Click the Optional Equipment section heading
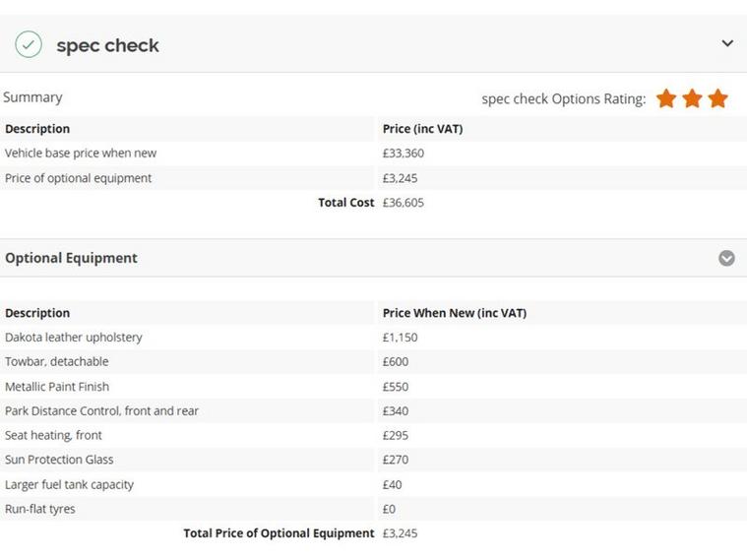The width and height of the screenshot is (747, 560). coord(71,258)
